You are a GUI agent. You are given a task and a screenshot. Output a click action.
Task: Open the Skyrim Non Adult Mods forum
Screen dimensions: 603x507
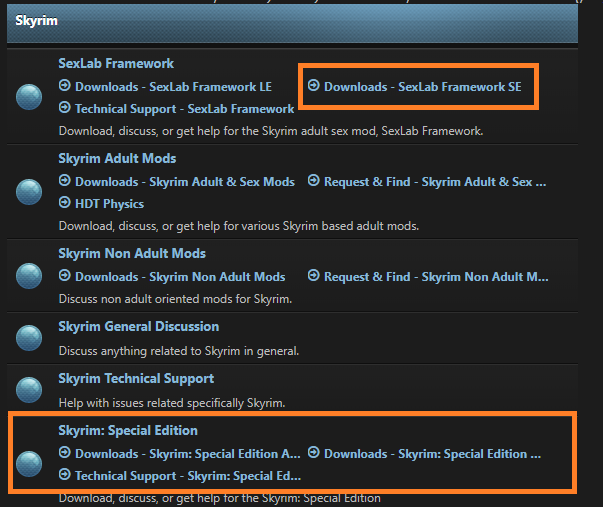132,254
